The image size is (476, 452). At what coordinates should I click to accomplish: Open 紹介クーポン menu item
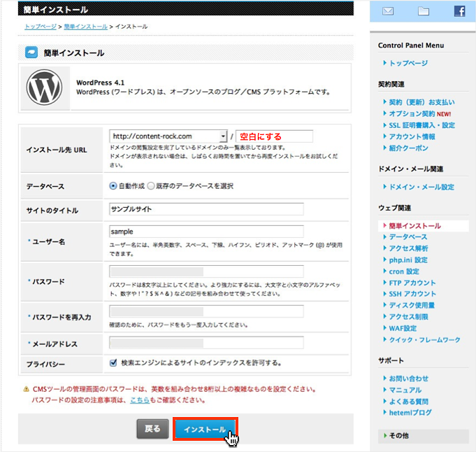click(x=408, y=148)
